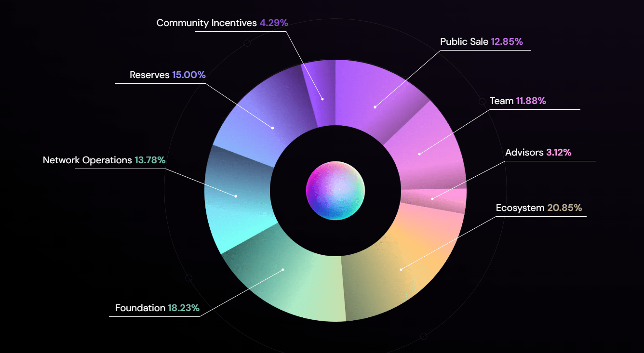Click the Reserves 15.00% label

(x=167, y=75)
